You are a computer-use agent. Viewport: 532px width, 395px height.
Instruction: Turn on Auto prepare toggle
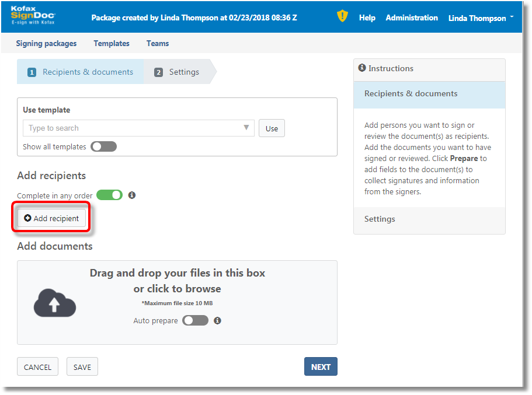click(x=195, y=320)
